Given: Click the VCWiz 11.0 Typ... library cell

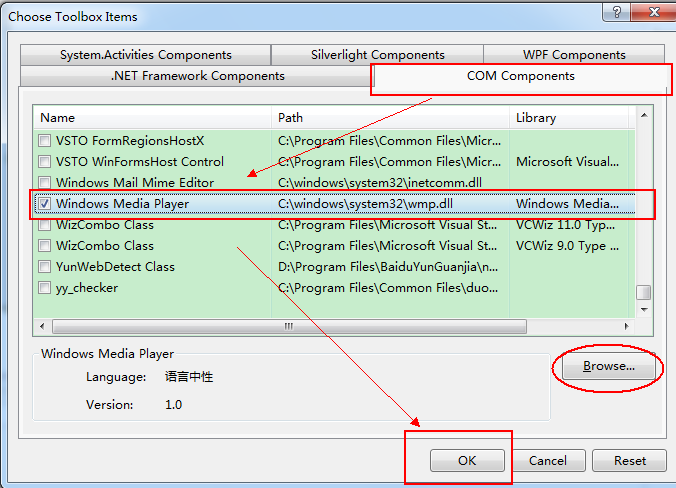Looking at the screenshot, I should coord(566,225).
